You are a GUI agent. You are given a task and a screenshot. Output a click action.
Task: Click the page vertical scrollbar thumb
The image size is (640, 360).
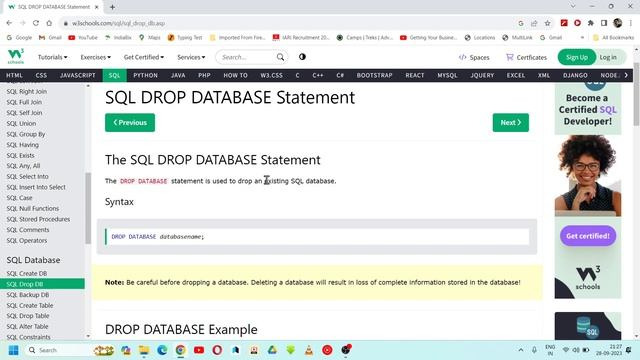pos(636,94)
